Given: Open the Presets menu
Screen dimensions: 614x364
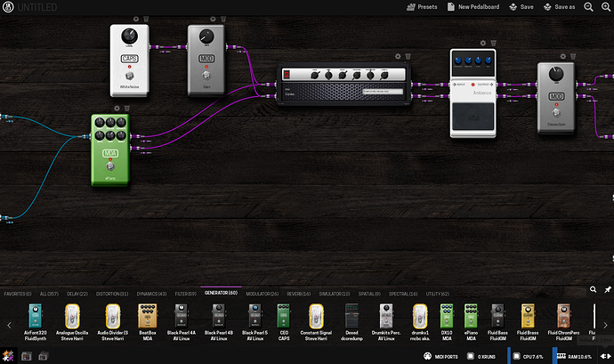Looking at the screenshot, I should click(422, 6).
